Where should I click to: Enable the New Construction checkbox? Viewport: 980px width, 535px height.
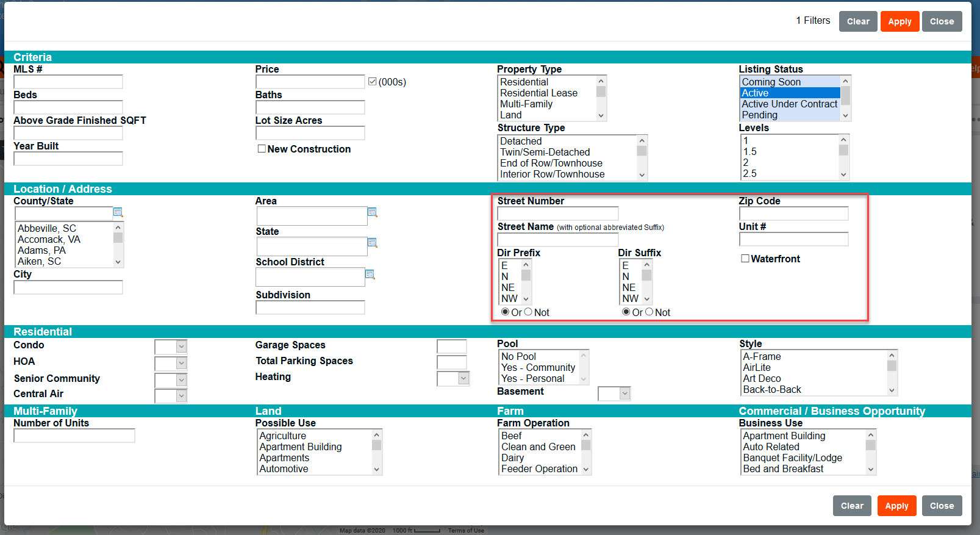click(x=262, y=148)
